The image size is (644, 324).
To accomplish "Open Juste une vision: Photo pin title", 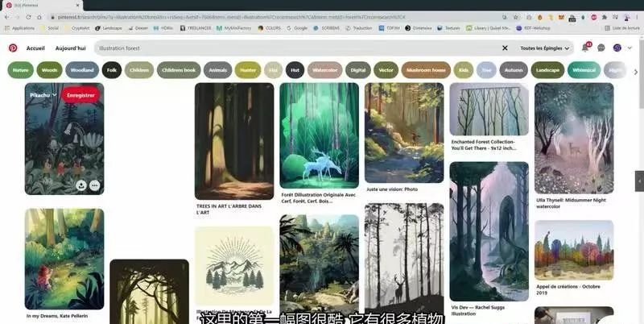I will (x=392, y=189).
